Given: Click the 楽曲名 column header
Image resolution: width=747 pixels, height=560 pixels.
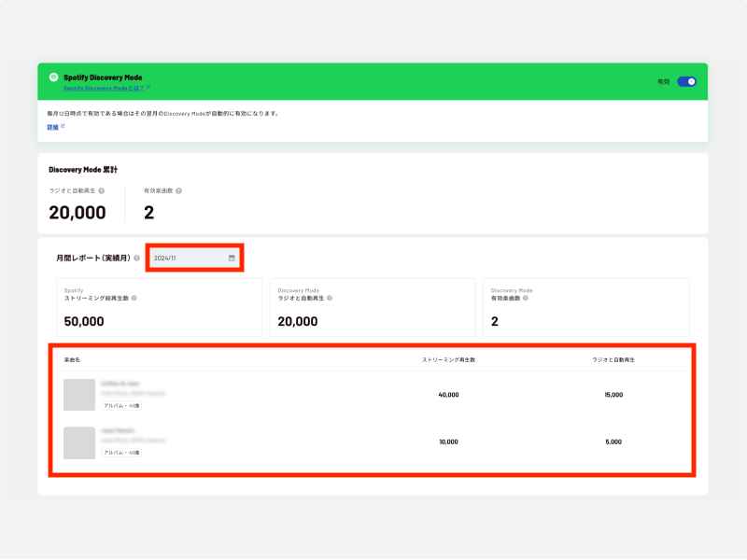Looking at the screenshot, I should coord(72,360).
